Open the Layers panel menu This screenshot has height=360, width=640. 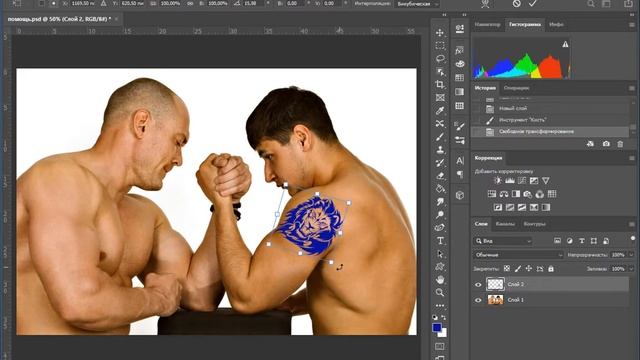pos(631,224)
